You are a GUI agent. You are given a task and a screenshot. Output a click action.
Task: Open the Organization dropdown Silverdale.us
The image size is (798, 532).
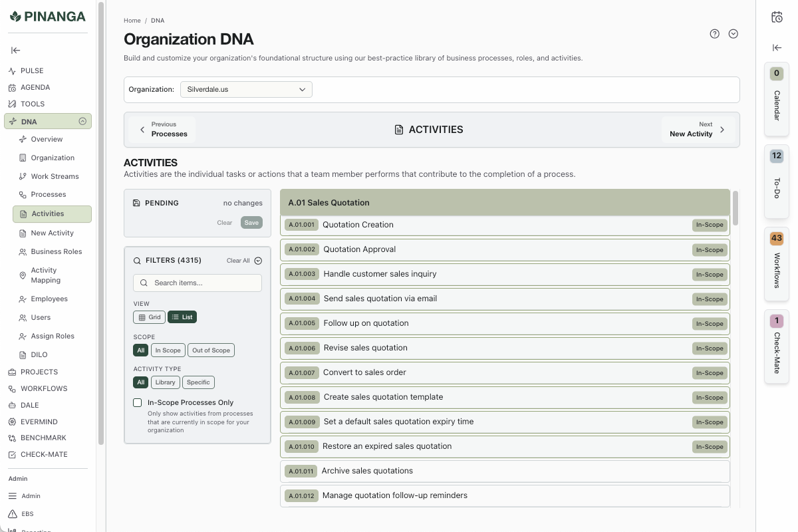point(246,89)
